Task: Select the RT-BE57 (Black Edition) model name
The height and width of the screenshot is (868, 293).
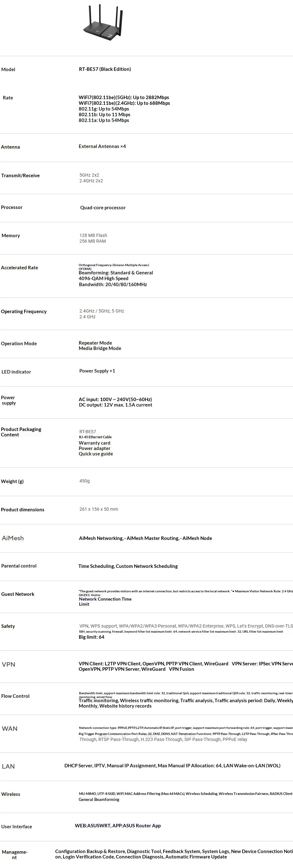Action: (105, 69)
